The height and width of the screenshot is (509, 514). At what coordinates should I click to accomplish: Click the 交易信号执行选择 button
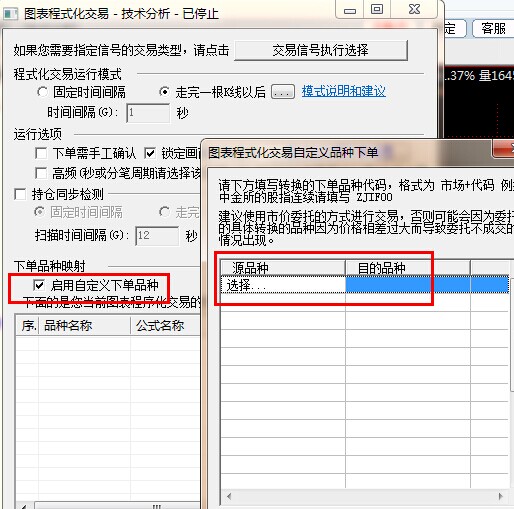tap(321, 50)
